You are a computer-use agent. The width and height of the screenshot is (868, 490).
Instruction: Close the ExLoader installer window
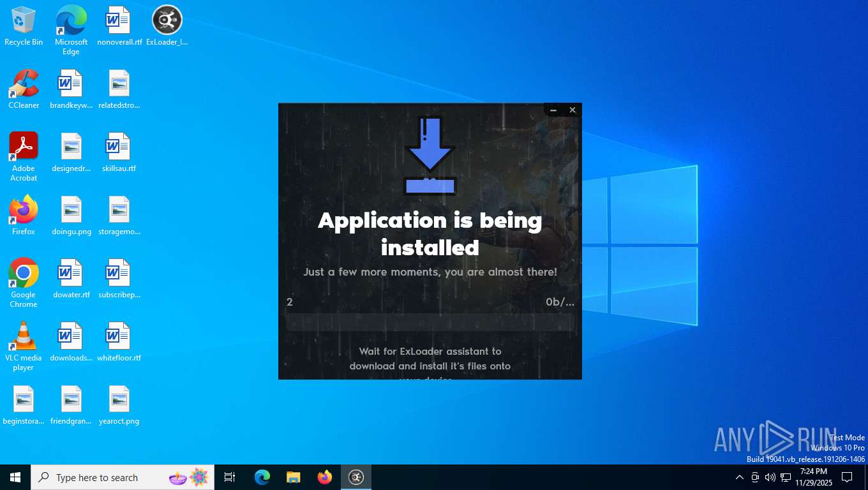point(572,110)
